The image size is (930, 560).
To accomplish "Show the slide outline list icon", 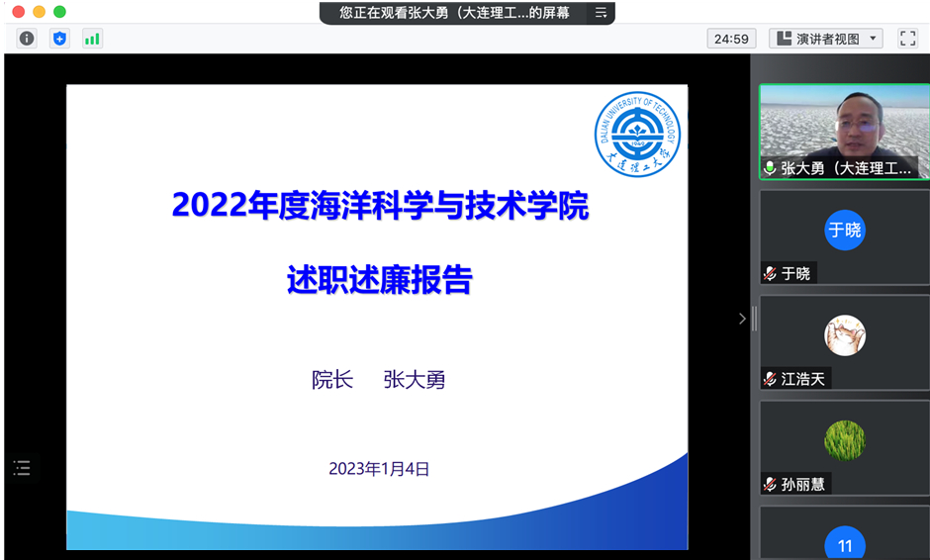I will (22, 468).
